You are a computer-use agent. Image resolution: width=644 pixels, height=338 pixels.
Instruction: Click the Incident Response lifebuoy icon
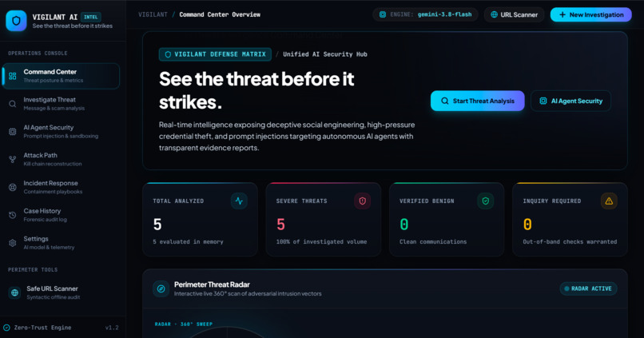pos(13,187)
